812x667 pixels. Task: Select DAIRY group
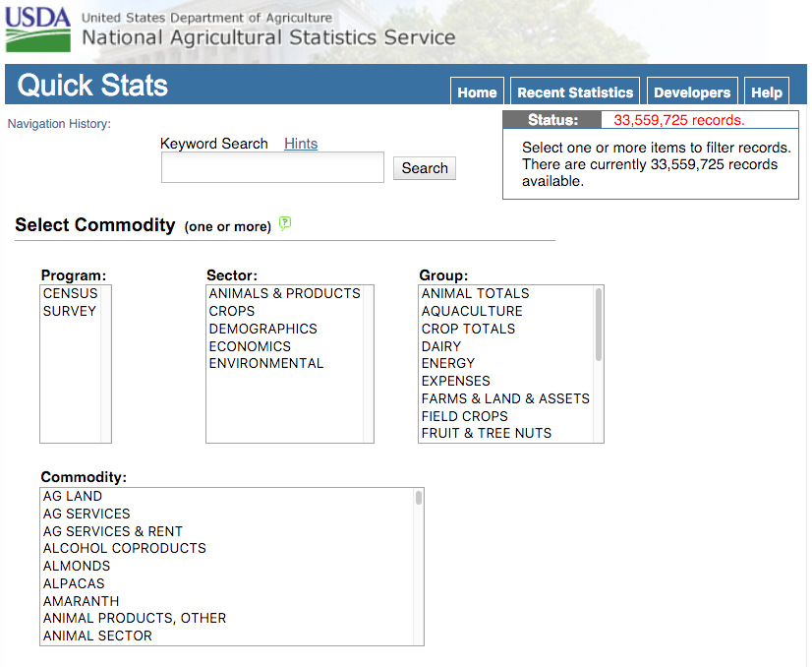[506, 346]
